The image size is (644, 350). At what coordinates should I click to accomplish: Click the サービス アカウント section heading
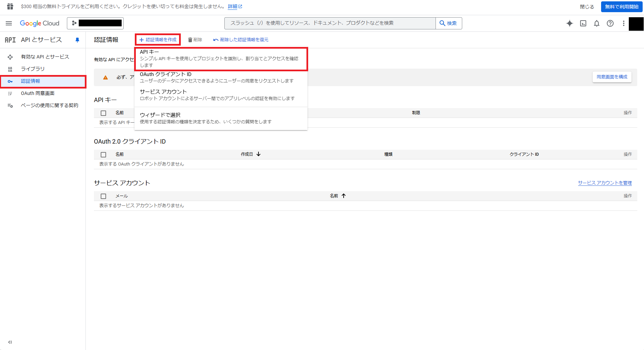[x=122, y=183]
